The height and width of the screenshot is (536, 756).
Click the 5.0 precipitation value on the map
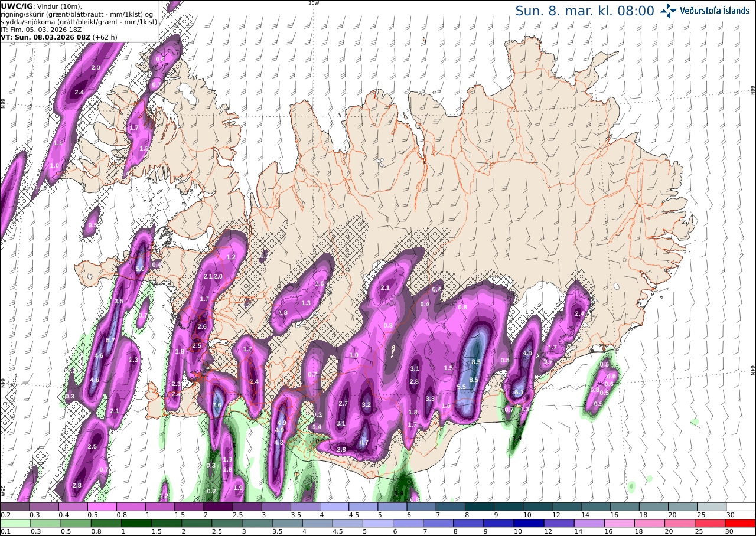tap(140, 269)
